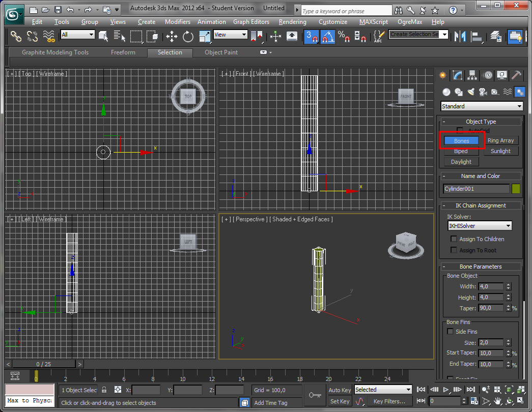The height and width of the screenshot is (412, 532).
Task: Enable the Assign To Children checkbox
Action: pyautogui.click(x=454, y=239)
